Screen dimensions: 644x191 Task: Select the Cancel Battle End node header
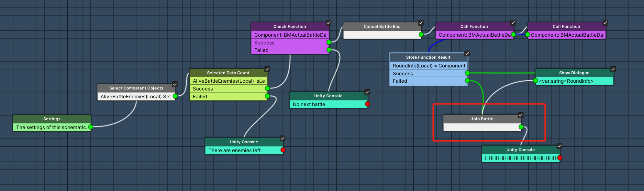[382, 27]
